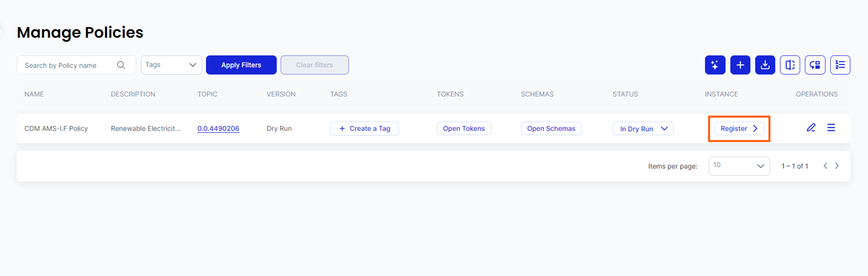Click Register in the Instance column

[x=739, y=128]
